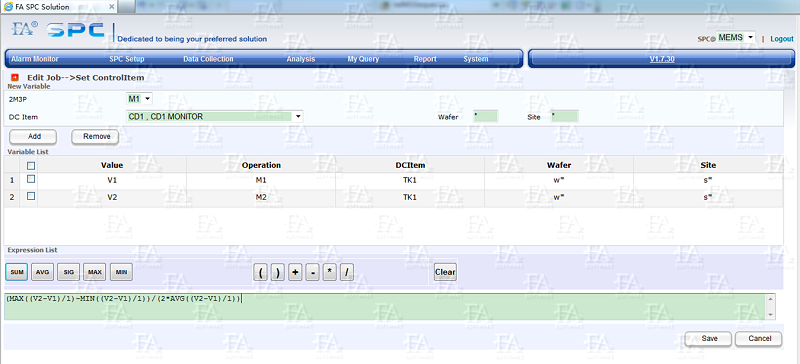Open the System menu
This screenshot has width=800, height=364.
click(476, 59)
